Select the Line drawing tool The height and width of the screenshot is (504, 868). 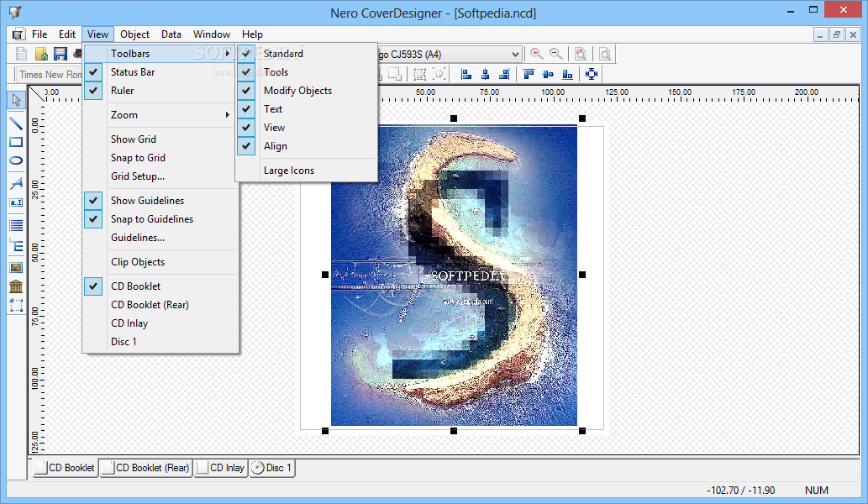point(16,124)
